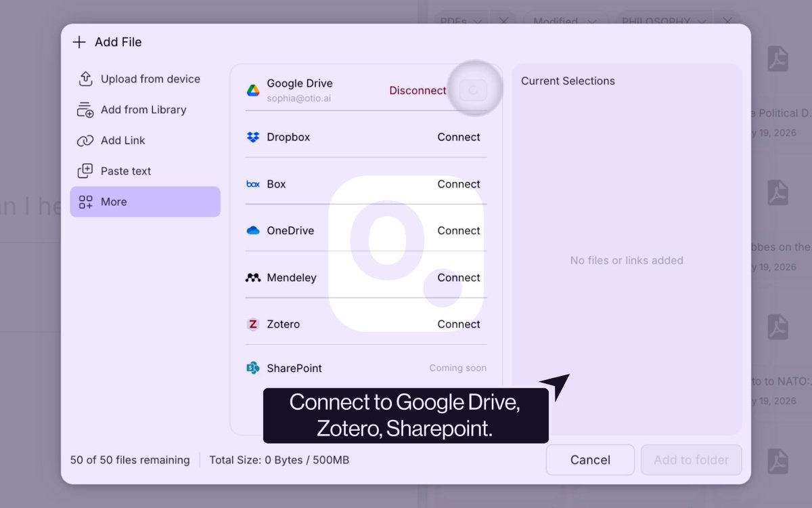Click the Mendeley logo icon
Viewport: 812px width, 508px height.
pos(253,277)
